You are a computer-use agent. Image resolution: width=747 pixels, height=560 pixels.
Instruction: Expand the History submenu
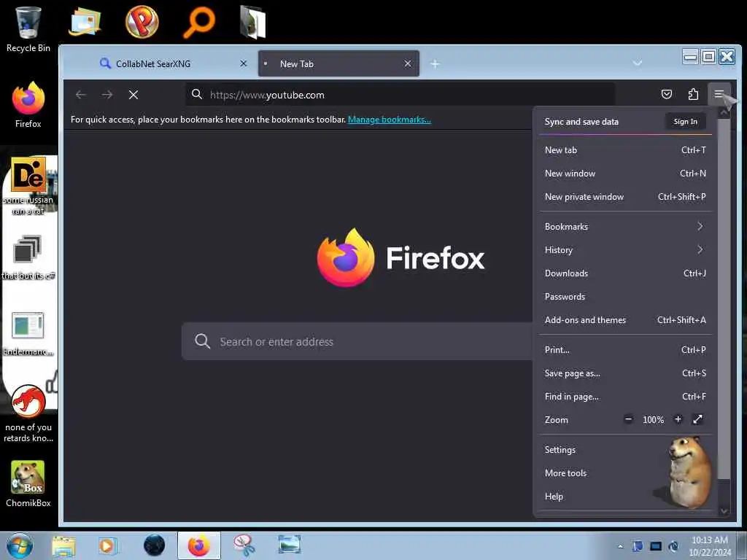pos(625,249)
